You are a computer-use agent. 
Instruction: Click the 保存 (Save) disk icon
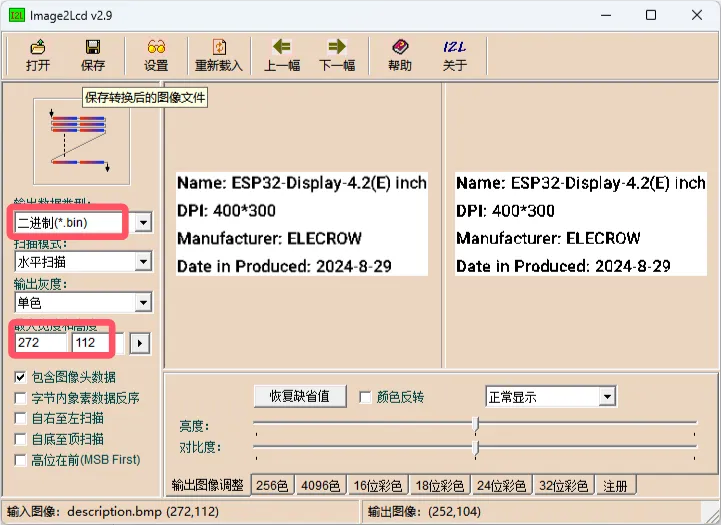coord(93,47)
